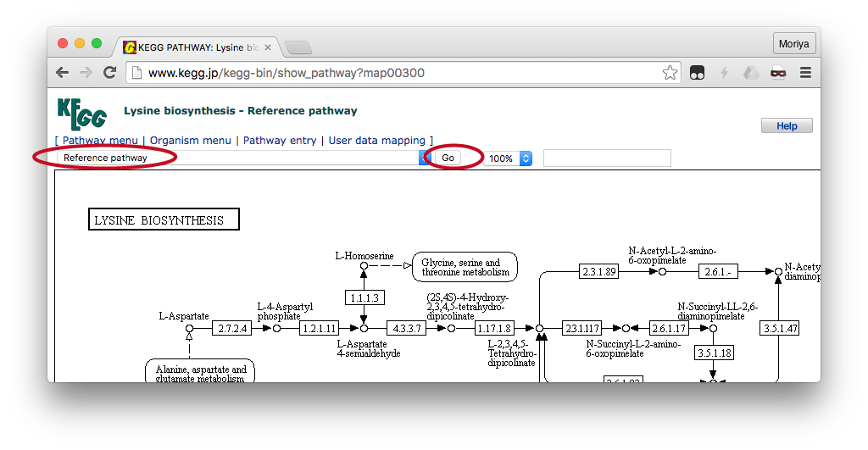Open the User data mapping link

(377, 141)
